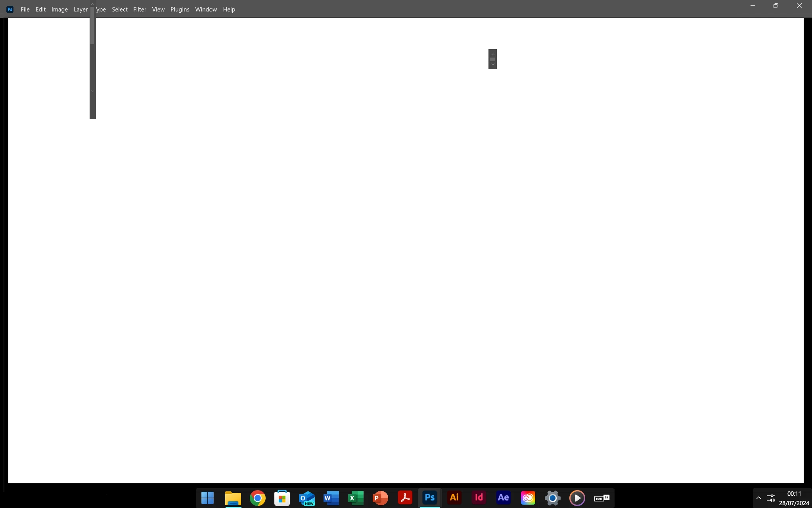Open the View menu

pos(158,9)
